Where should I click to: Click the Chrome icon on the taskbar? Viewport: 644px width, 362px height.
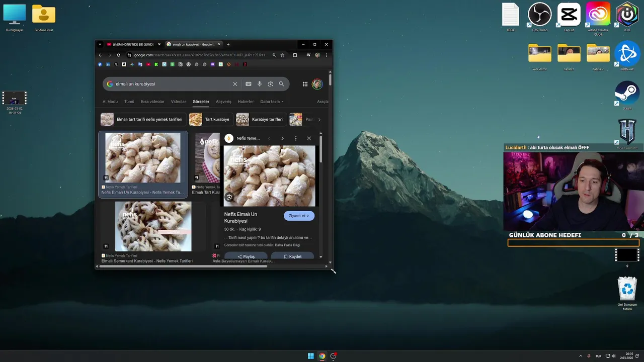point(322,356)
